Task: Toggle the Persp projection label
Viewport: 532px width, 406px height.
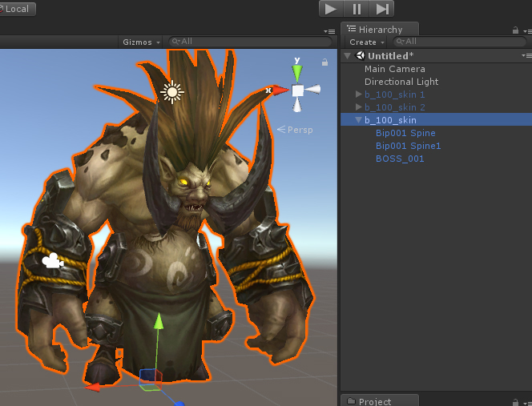Action: pos(295,130)
